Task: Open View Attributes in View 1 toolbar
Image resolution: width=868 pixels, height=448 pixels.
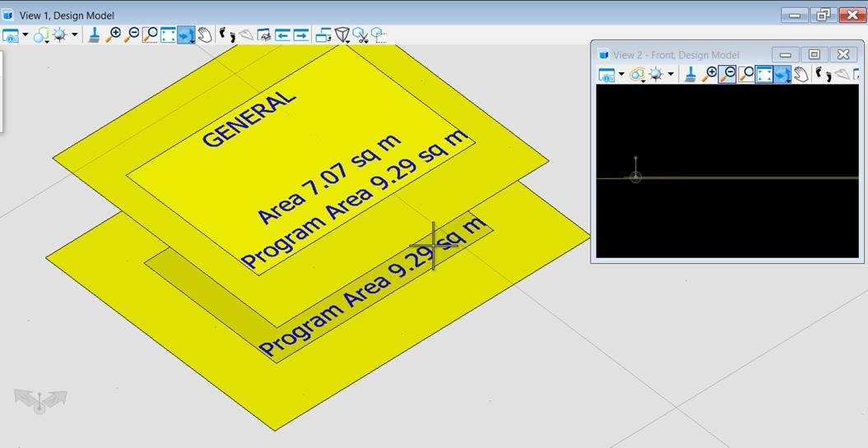Action: [11, 36]
